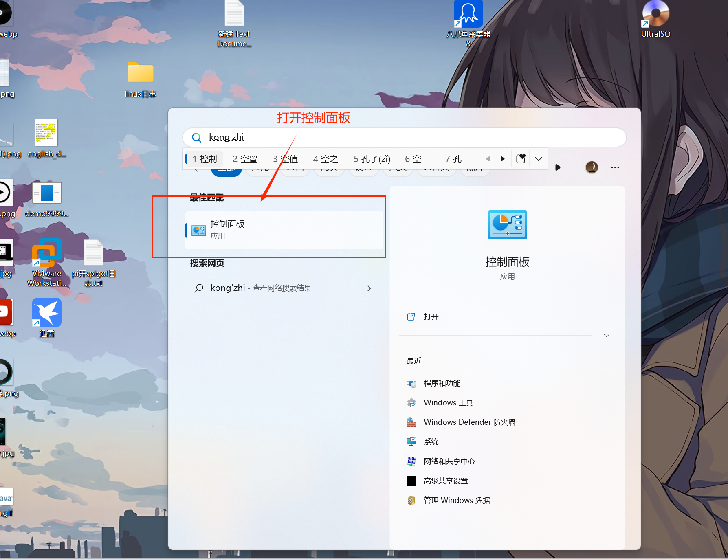Image resolution: width=728 pixels, height=560 pixels.
Task: Select pi开spigot日志.txt desktop file
Action: coord(94,264)
